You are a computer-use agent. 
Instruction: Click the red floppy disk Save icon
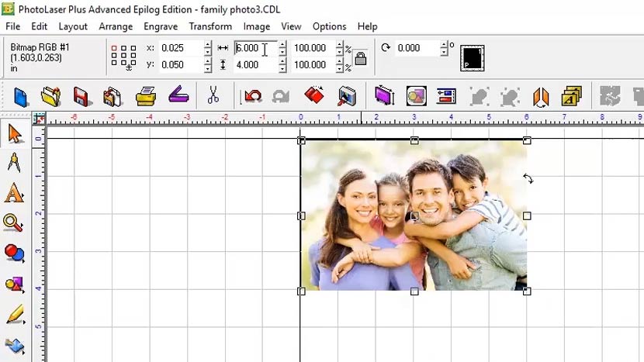pos(81,96)
